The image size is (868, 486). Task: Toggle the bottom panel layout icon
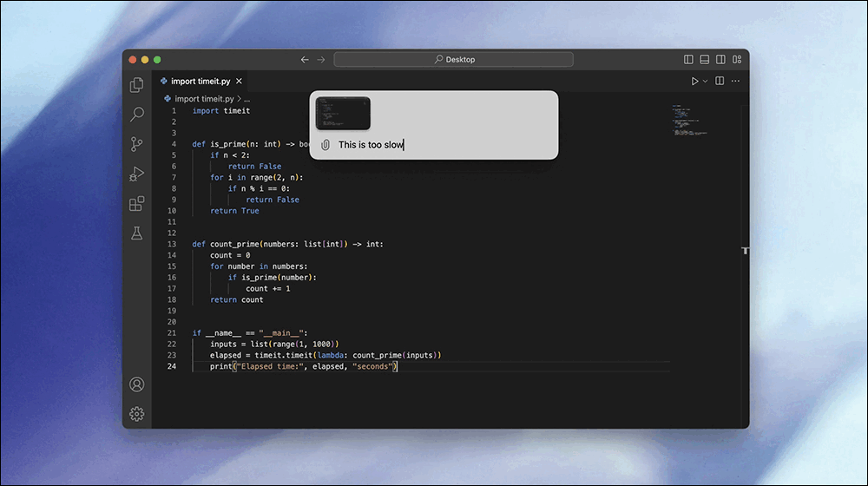pos(704,59)
